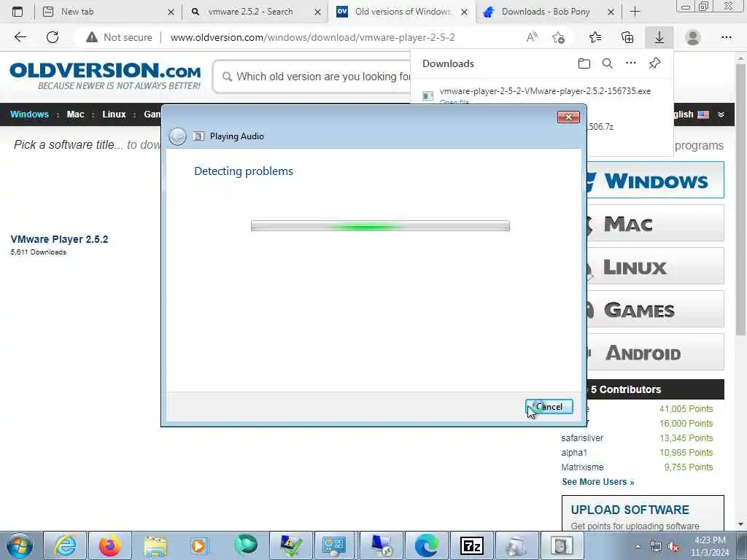Select the large Mac category banner

pos(656,223)
